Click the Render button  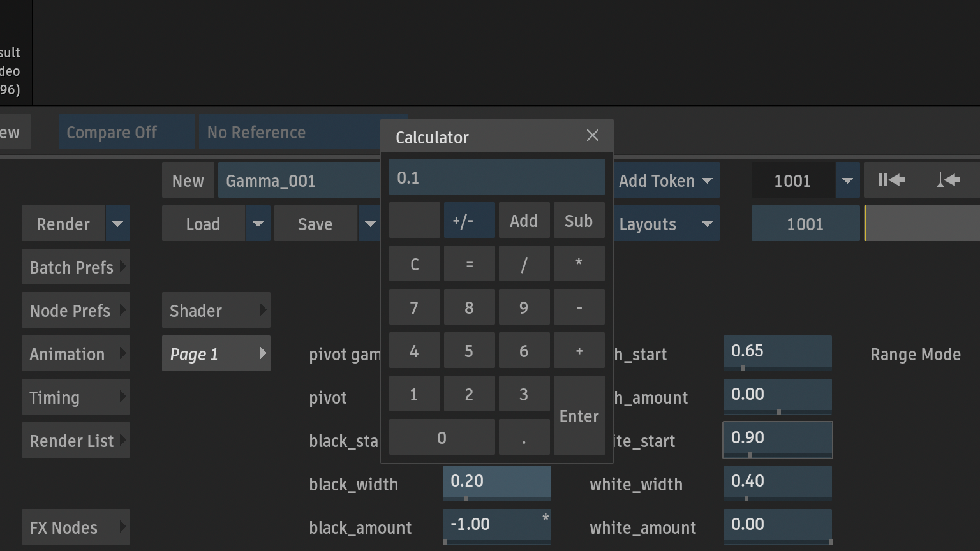(x=63, y=224)
